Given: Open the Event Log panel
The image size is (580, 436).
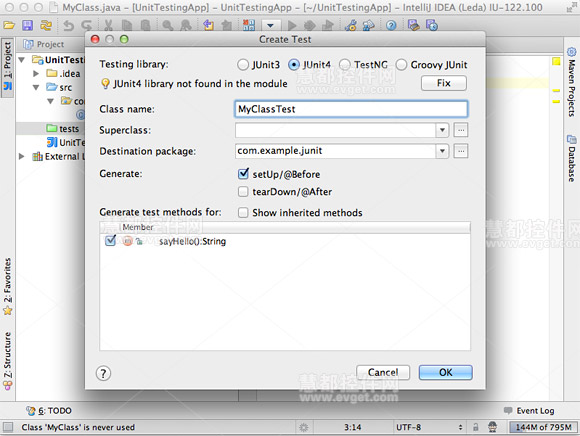Looking at the screenshot, I should [529, 410].
